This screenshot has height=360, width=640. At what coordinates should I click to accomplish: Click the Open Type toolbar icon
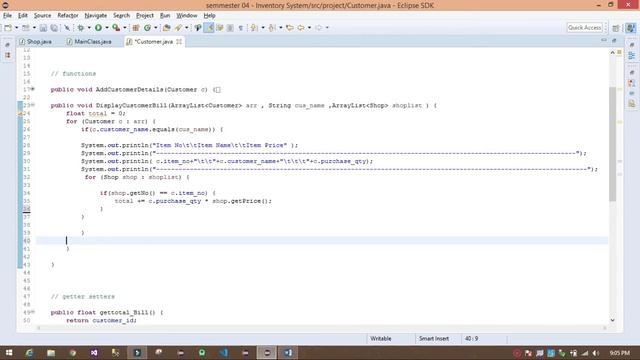[x=167, y=28]
